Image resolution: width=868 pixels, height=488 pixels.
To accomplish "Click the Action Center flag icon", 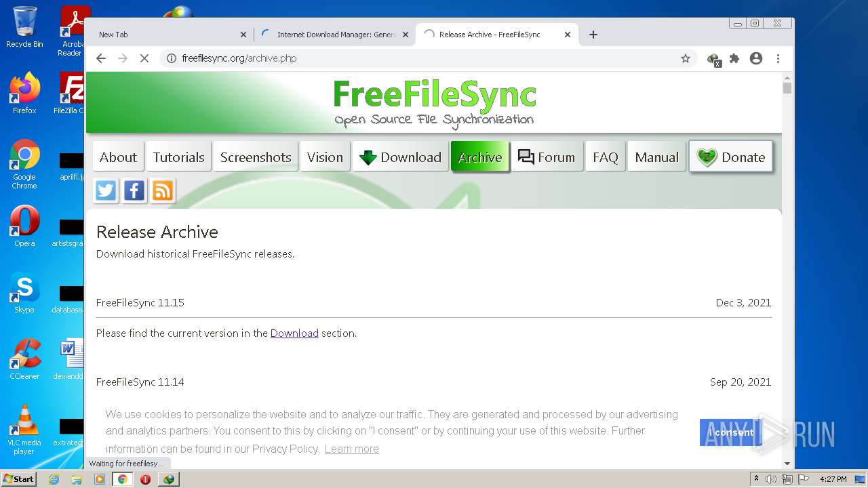I will (x=803, y=479).
